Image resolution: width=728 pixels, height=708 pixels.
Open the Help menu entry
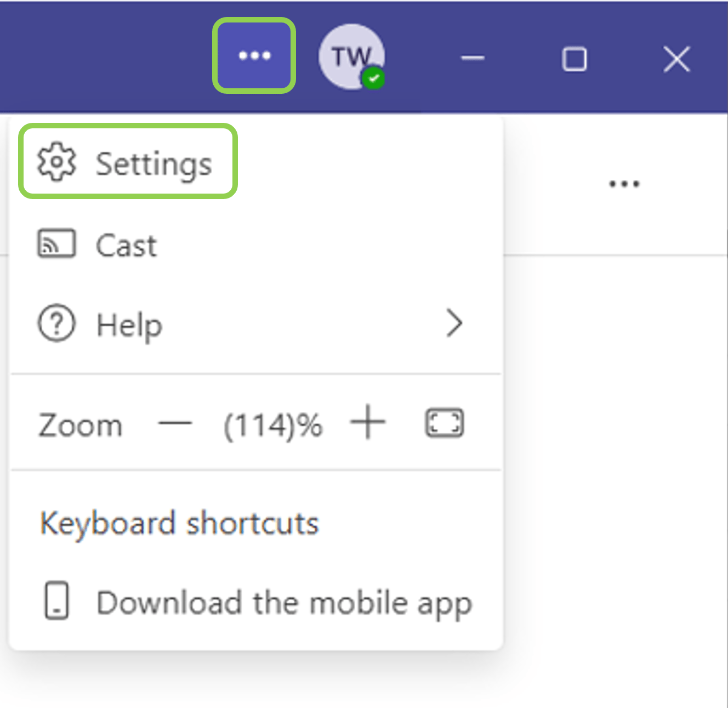pos(129,325)
